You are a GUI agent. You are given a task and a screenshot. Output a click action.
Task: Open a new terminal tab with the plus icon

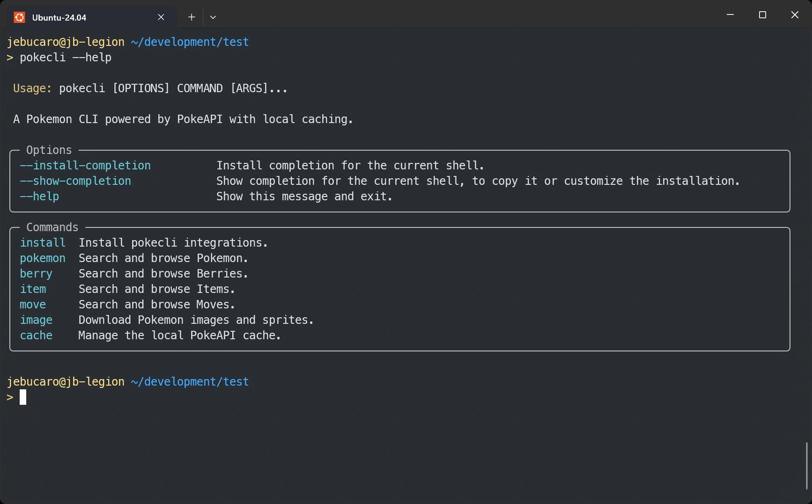pos(192,17)
